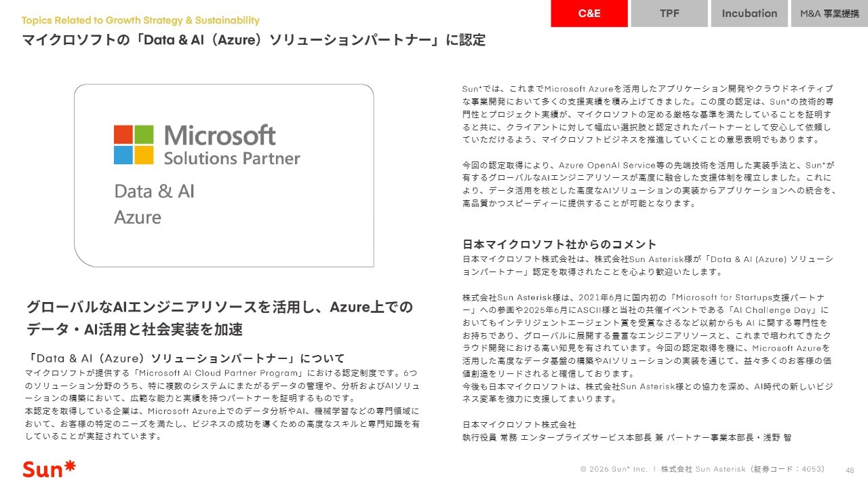This screenshot has width=868, height=488.
Task: Click the blue square of the Microsoft logo
Action: (x=123, y=155)
